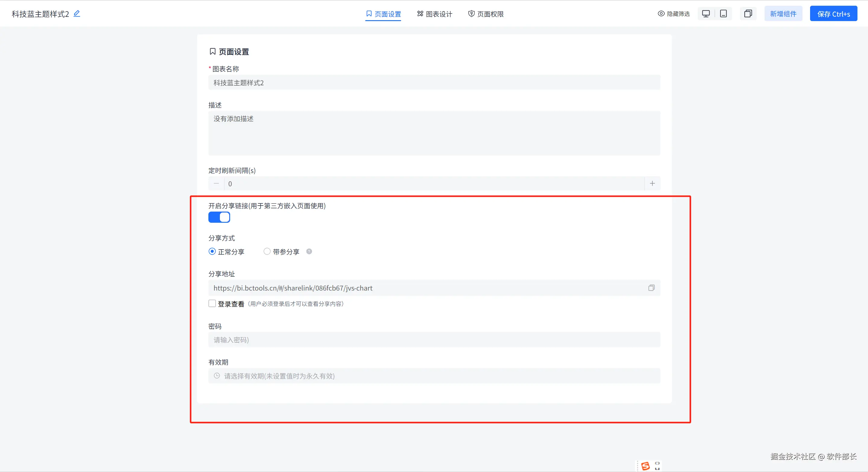Open the 图表设计 tab
The height and width of the screenshot is (472, 868).
tap(434, 14)
